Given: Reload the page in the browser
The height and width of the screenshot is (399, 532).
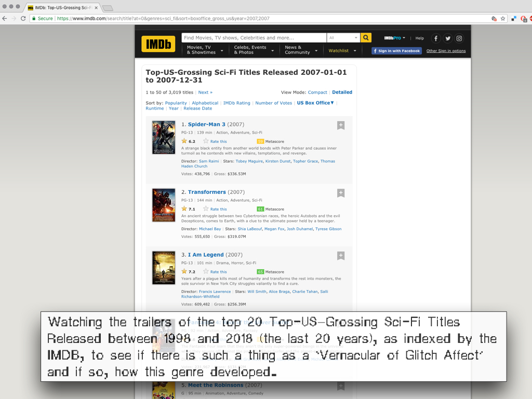Looking at the screenshot, I should click(23, 18).
